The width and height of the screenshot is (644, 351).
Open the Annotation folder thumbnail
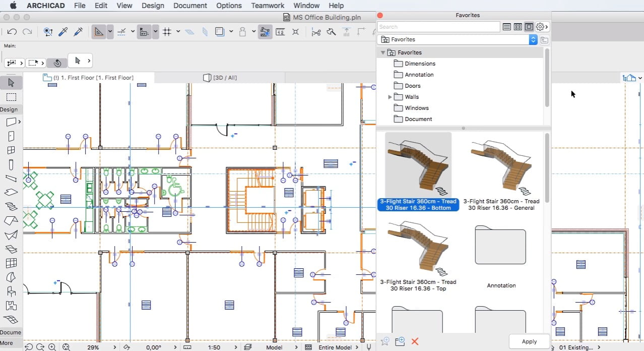tap(501, 246)
